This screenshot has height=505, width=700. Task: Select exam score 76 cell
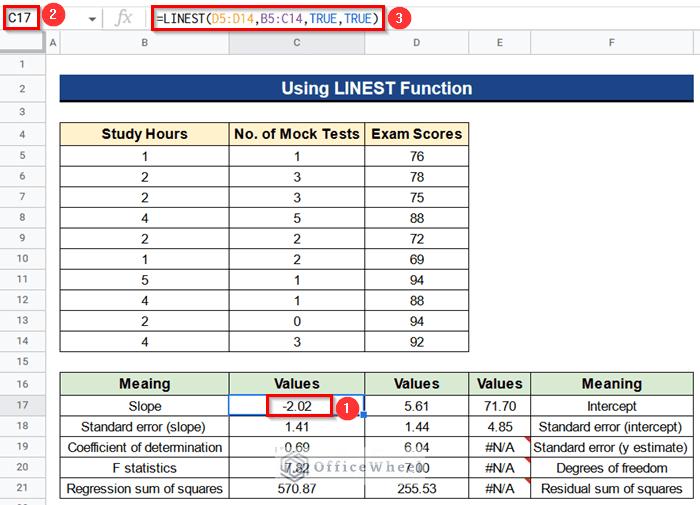(417, 156)
